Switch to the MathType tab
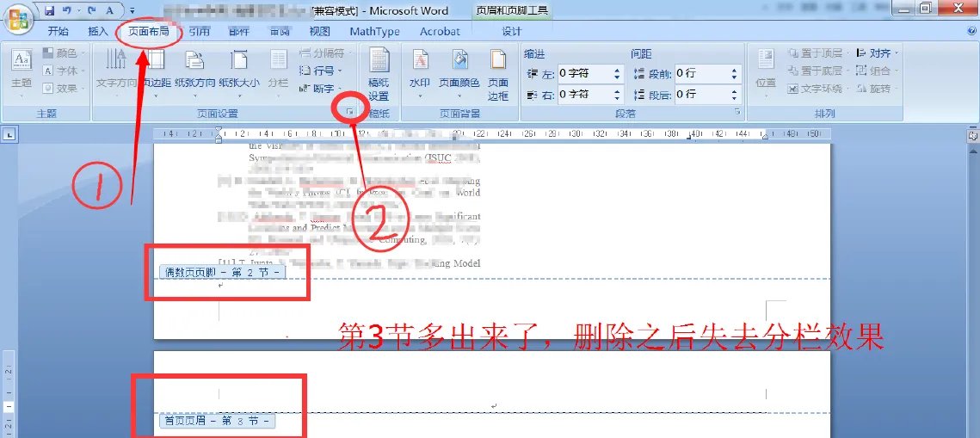980x438 pixels. [375, 31]
